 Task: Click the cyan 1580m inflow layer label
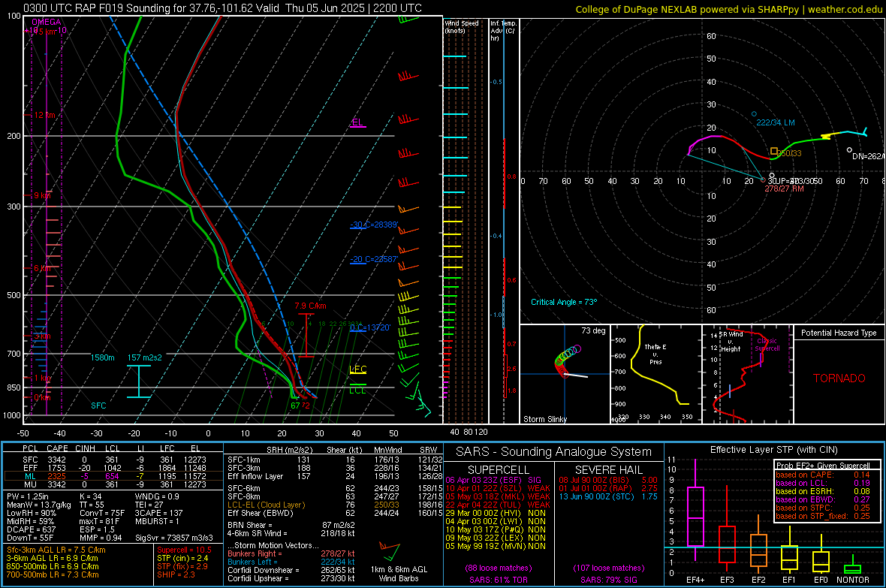[x=102, y=357]
